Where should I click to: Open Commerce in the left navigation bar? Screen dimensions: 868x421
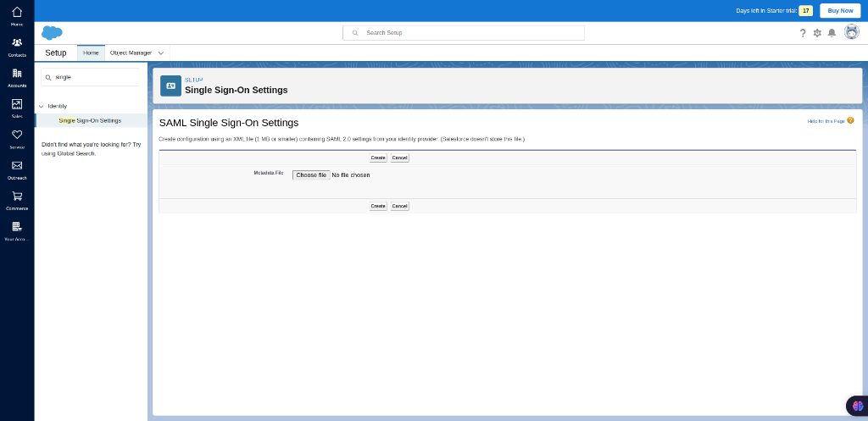(x=17, y=201)
